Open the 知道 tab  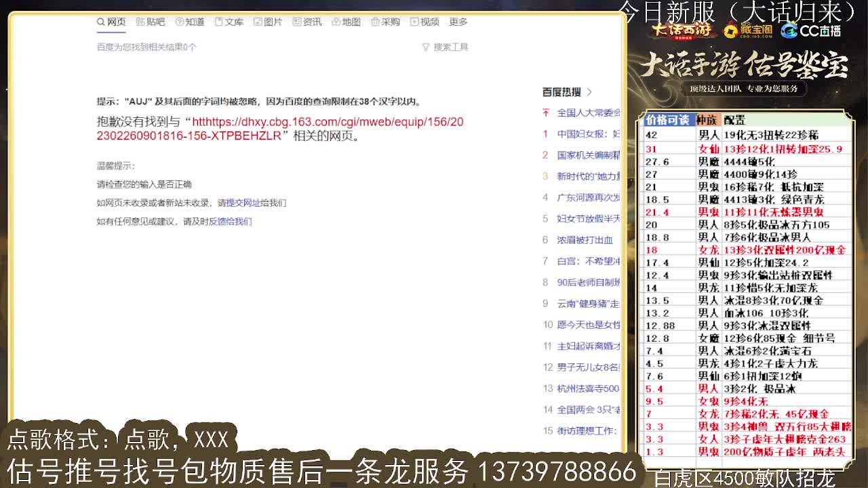[190, 22]
